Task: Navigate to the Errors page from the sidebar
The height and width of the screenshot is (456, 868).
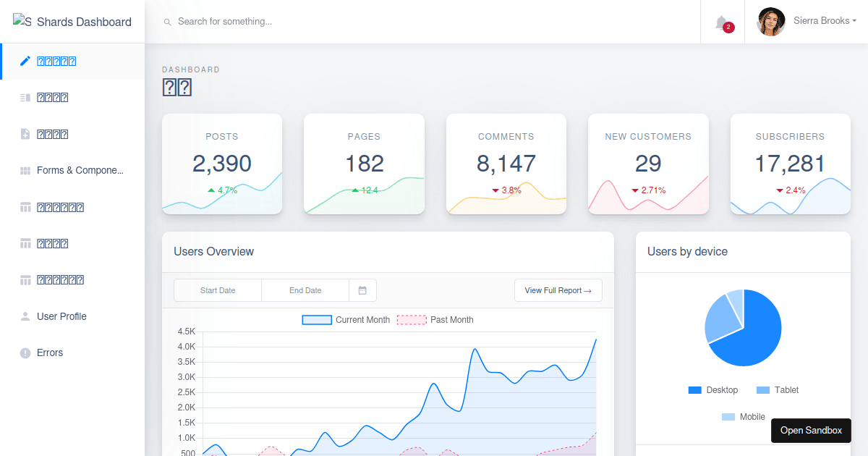Action: 51,352
